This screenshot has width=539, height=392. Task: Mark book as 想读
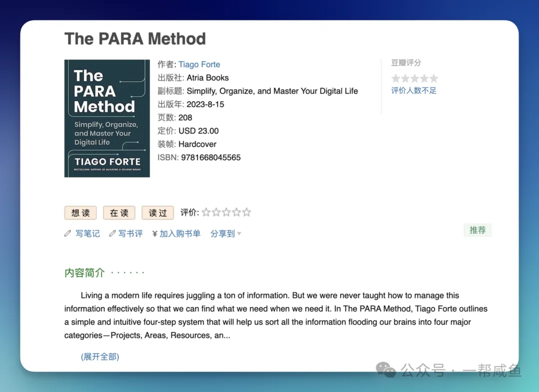click(x=80, y=212)
